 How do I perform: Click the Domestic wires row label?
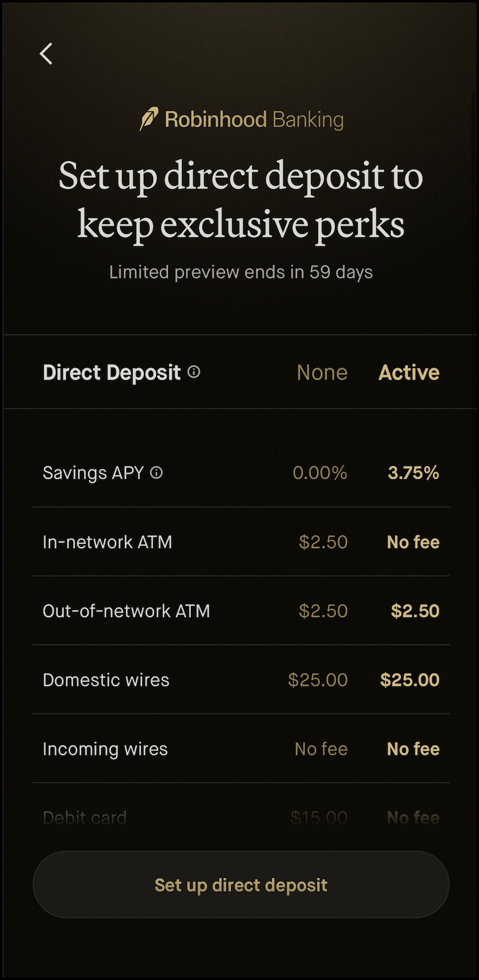tap(106, 680)
